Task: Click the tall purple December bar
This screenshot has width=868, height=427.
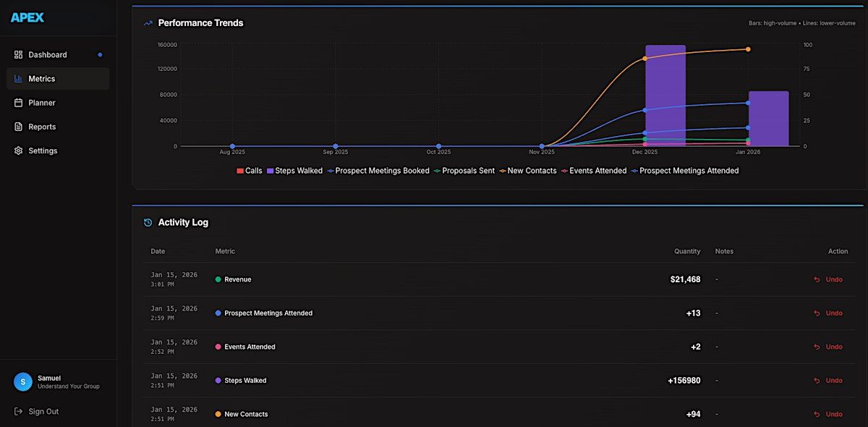Action: click(665, 96)
